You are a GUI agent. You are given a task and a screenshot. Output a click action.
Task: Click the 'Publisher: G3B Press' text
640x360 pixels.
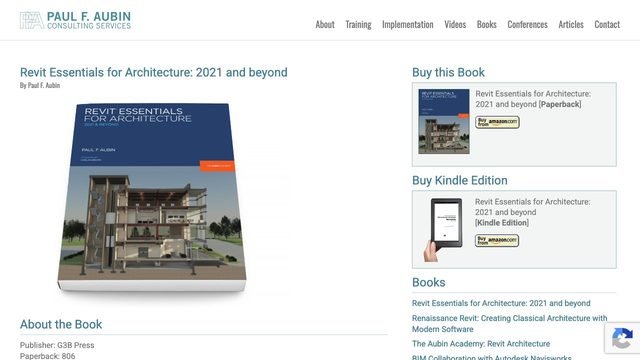click(57, 345)
